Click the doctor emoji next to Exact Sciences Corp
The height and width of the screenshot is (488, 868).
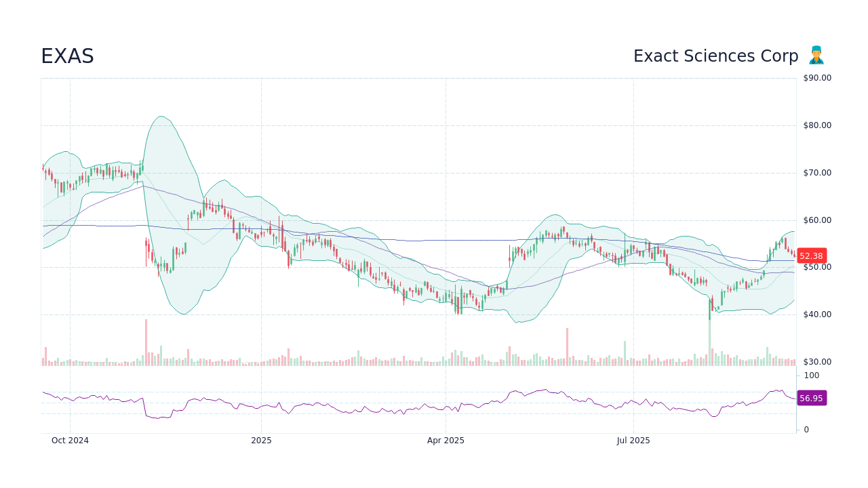[817, 56]
